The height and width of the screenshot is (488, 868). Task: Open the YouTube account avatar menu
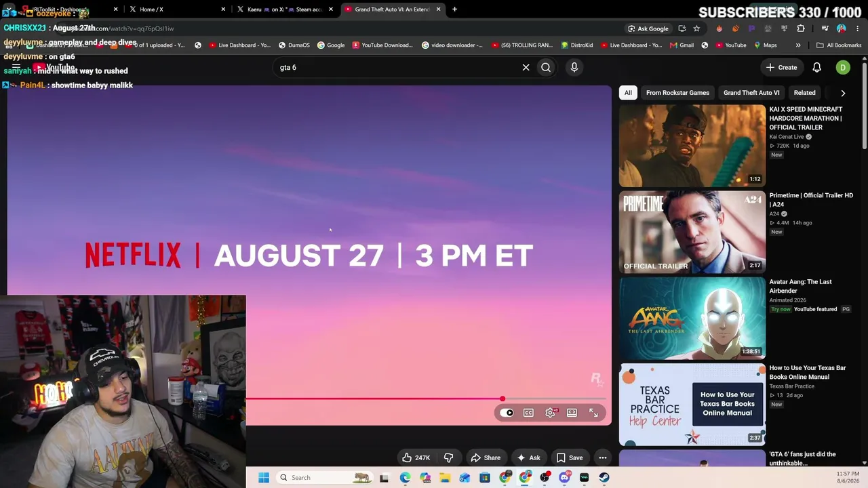pyautogui.click(x=843, y=67)
